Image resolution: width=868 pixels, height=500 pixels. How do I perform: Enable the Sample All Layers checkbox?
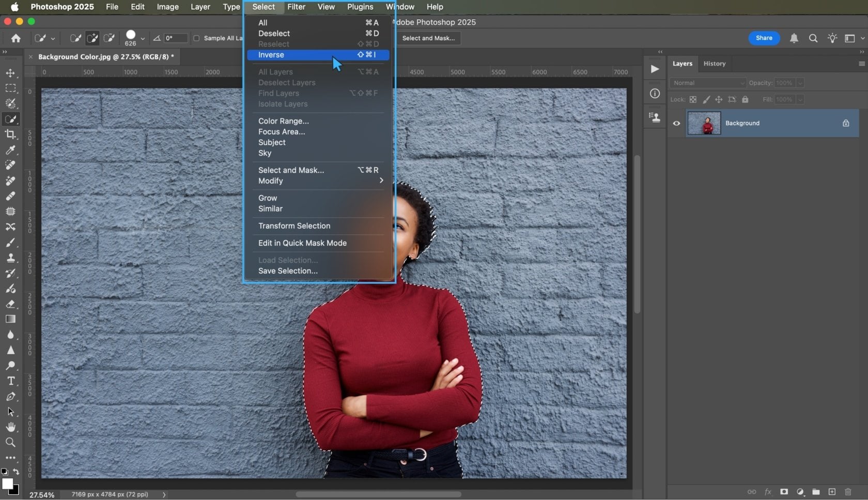pos(197,38)
